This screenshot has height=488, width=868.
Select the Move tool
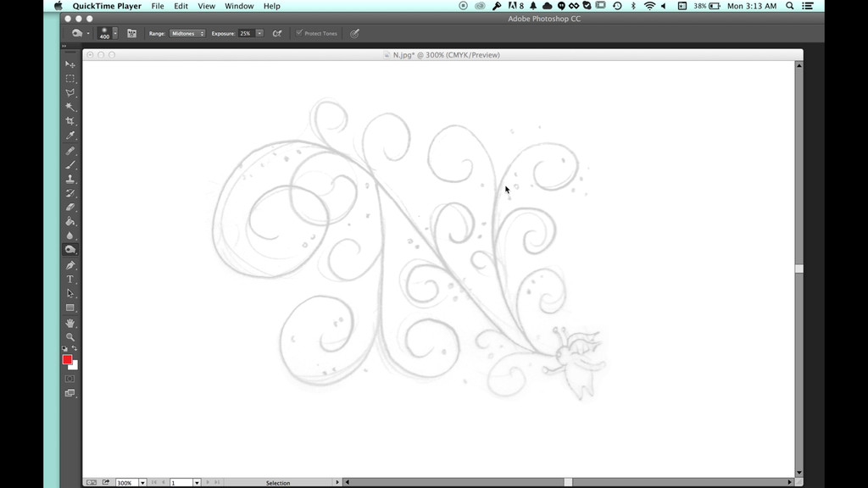pos(70,64)
